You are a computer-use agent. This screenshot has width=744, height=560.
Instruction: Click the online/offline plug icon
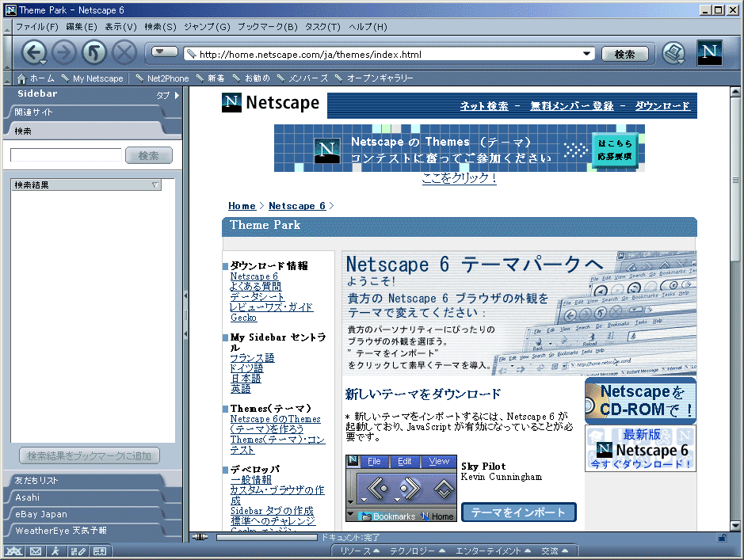pyautogui.click(x=200, y=537)
